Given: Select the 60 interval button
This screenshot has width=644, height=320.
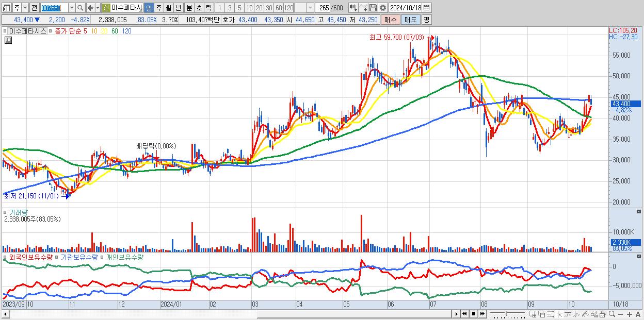Looking at the screenshot, I should pyautogui.click(x=279, y=8).
